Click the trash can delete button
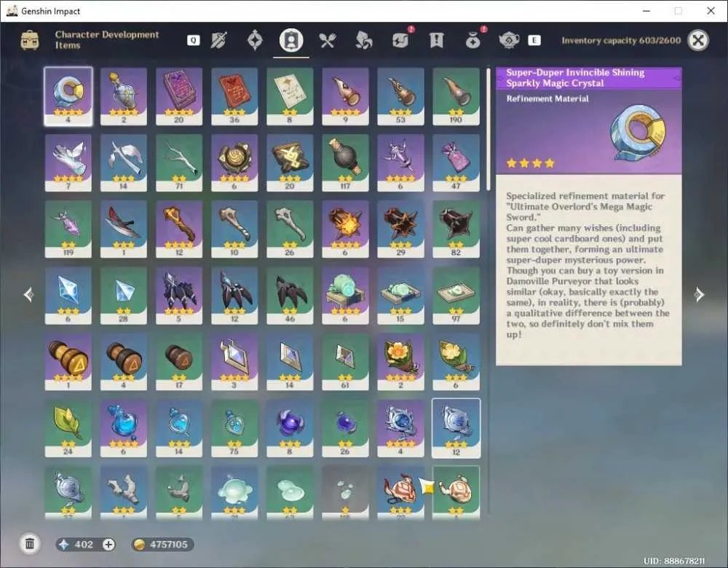This screenshot has height=568, width=728. (30, 544)
